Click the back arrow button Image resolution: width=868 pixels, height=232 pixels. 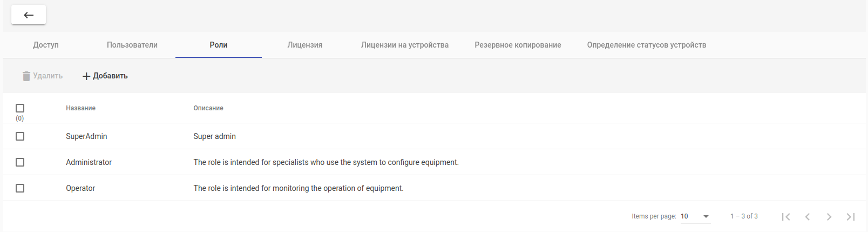29,15
